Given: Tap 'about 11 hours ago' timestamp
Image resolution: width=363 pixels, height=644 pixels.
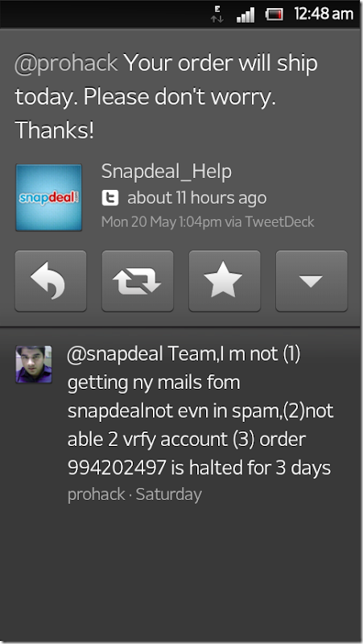Looking at the screenshot, I should coord(197,198).
